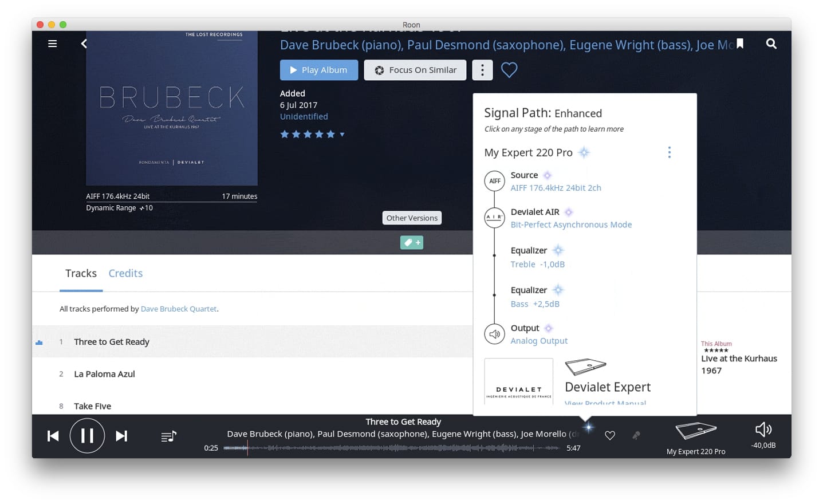Open AIFF 176.4kHz 24bit 2ch source details
This screenshot has height=504, width=823.
pos(556,188)
